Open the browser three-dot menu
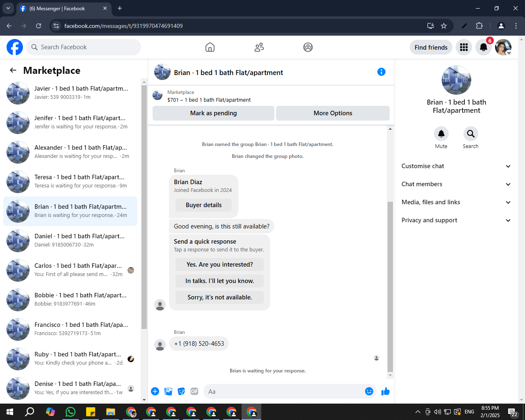The height and width of the screenshot is (420, 525). pyautogui.click(x=516, y=26)
